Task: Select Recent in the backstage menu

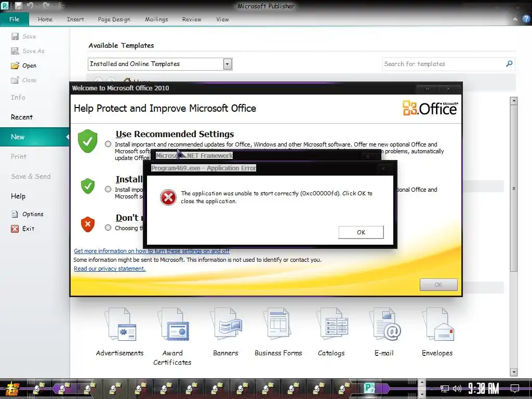Action: pyautogui.click(x=22, y=117)
